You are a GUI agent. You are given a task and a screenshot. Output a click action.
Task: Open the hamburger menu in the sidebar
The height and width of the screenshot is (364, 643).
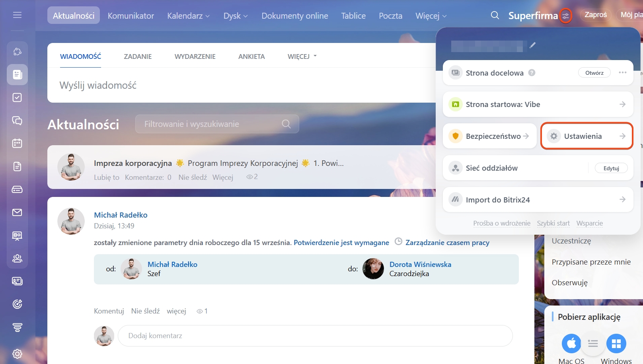click(x=17, y=15)
